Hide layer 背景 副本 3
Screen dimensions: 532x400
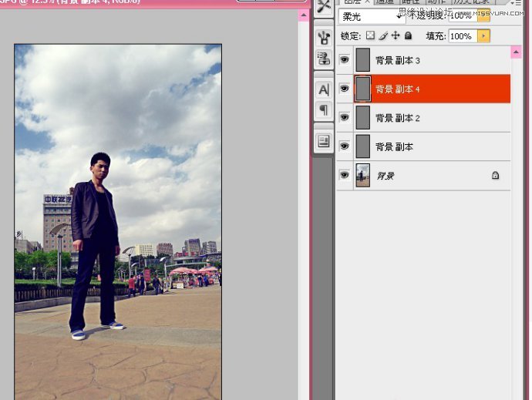click(345, 59)
